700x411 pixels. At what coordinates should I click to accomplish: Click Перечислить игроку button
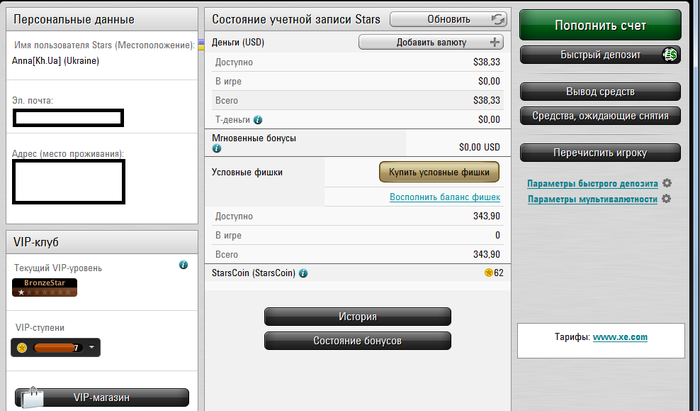[600, 153]
